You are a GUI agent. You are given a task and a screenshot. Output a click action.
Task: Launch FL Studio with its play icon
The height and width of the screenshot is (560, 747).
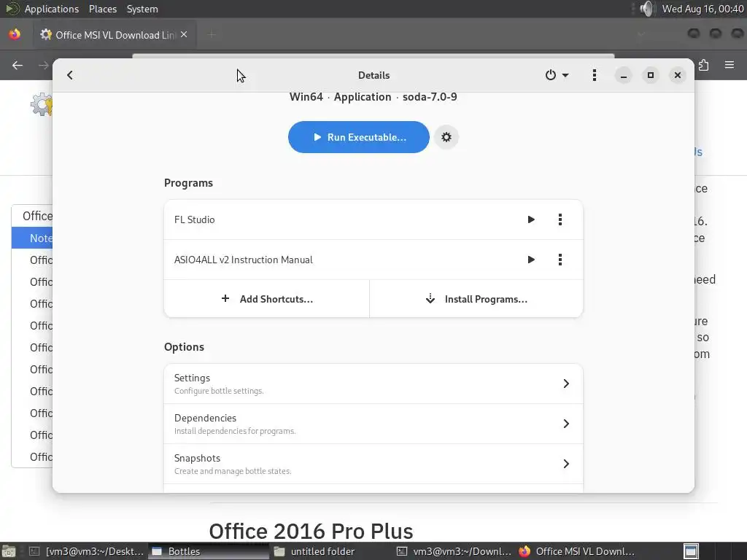pos(531,219)
